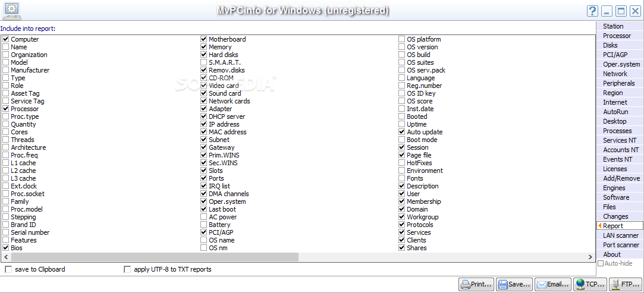
Task: Open the Software tab
Action: click(x=620, y=197)
